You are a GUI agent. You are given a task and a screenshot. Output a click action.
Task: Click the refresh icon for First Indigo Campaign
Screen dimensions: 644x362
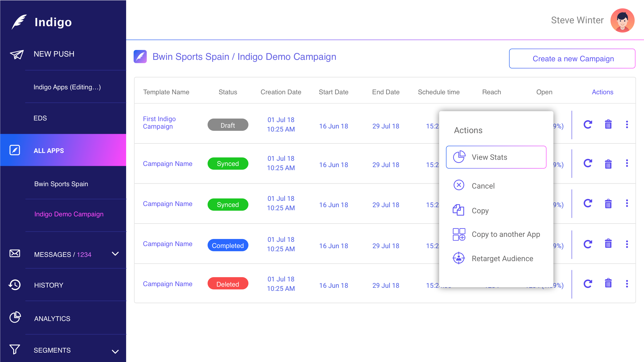coord(587,124)
